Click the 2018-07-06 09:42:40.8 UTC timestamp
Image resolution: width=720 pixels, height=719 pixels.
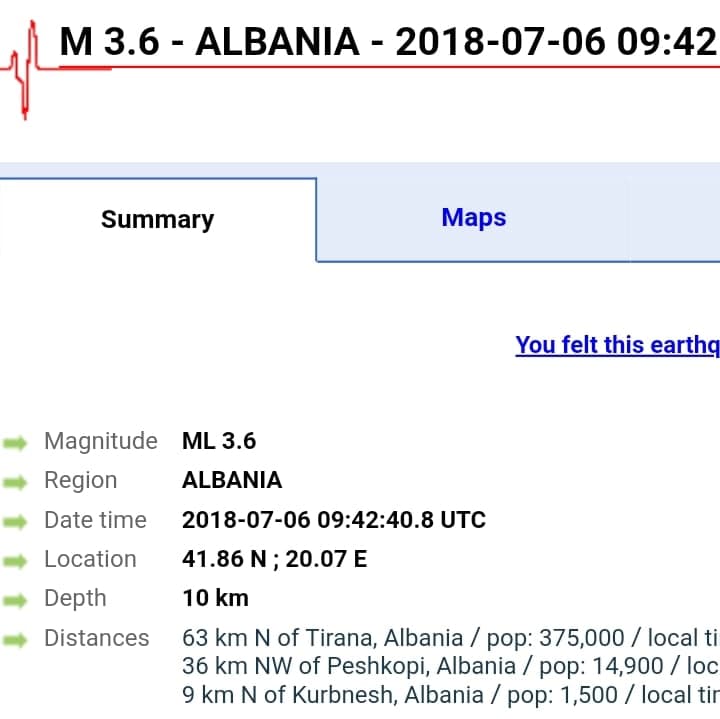333,520
